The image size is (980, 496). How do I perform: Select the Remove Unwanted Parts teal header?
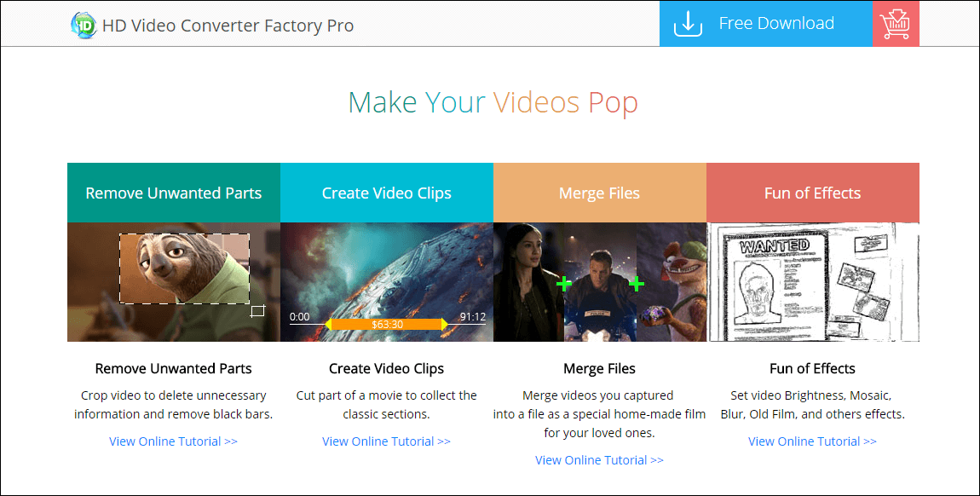coord(174,193)
